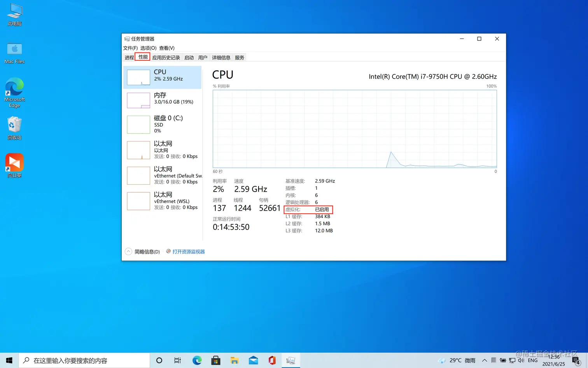Open the 回收站 recycle bin icon
588x368 pixels.
pyautogui.click(x=14, y=129)
